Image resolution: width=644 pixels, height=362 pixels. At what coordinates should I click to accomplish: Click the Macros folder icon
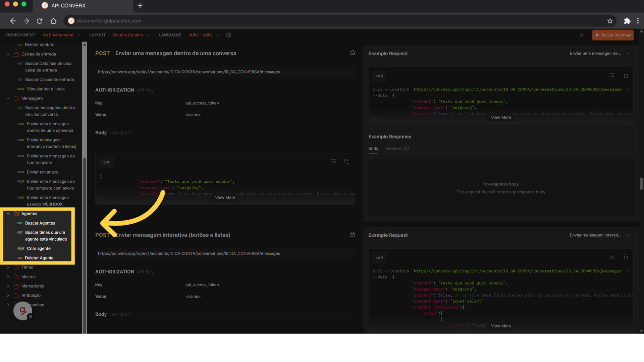16,277
